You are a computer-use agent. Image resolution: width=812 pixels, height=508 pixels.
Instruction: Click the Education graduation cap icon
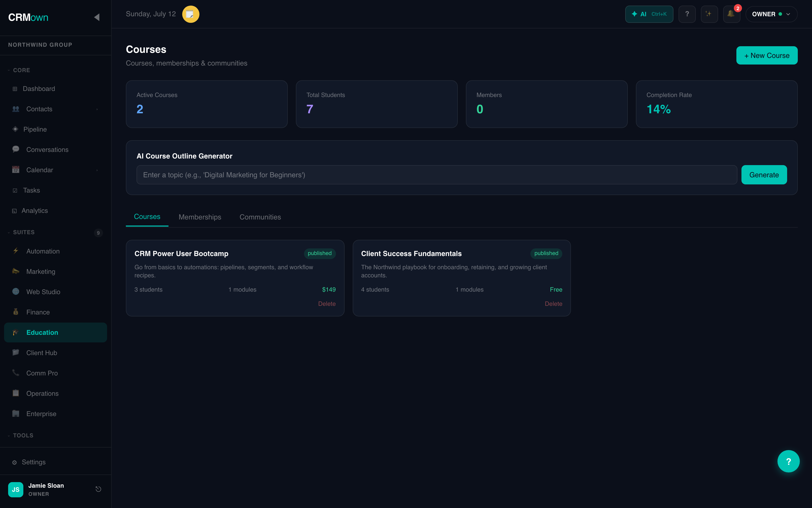pos(16,332)
